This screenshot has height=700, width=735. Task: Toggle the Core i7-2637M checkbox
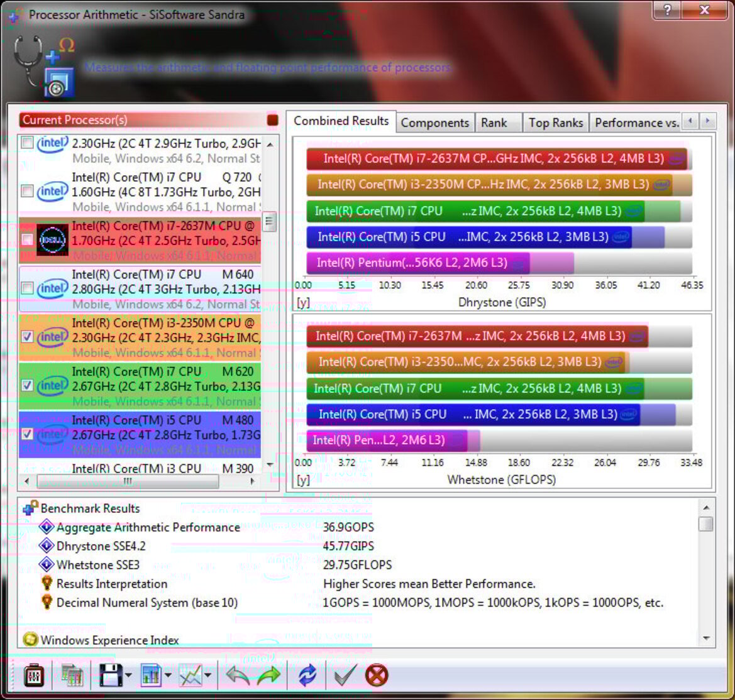(x=27, y=240)
